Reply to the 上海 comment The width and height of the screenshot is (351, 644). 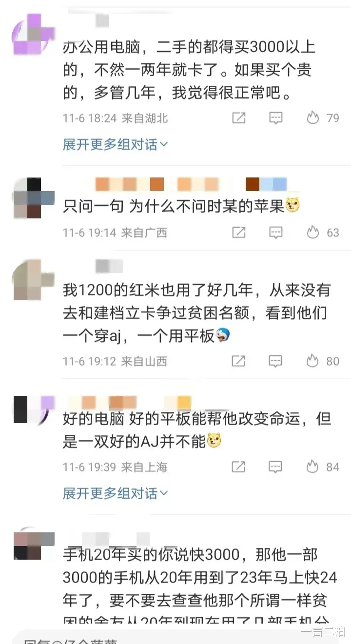pyautogui.click(x=276, y=467)
